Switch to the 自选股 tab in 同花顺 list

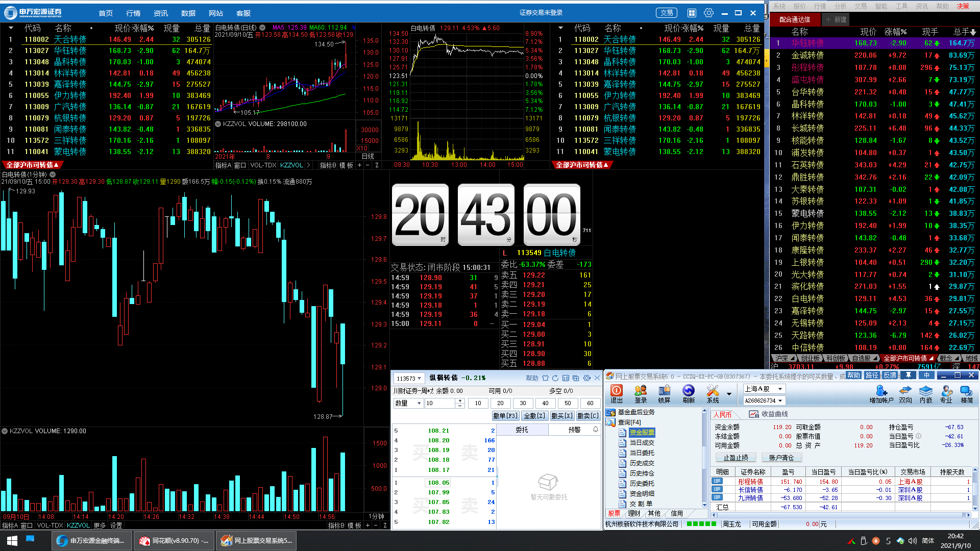pos(863,358)
